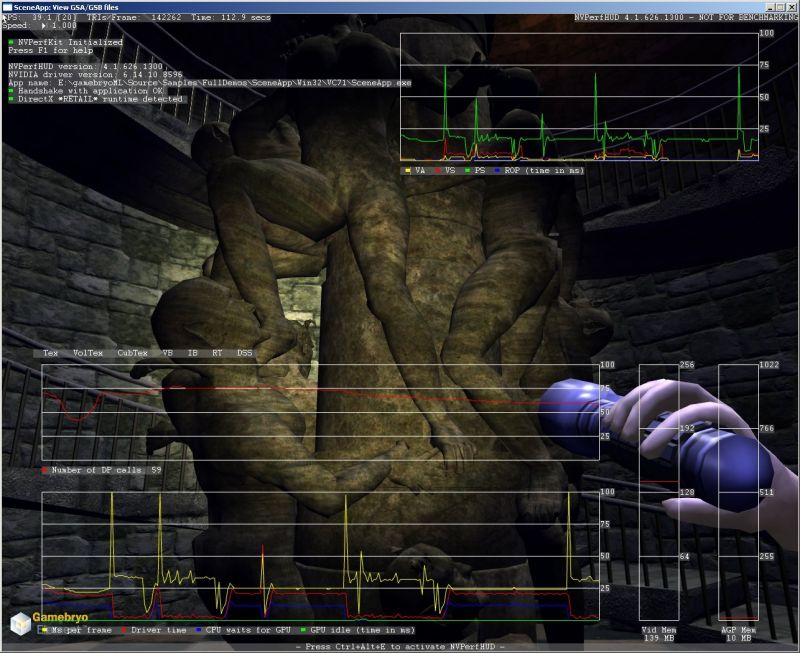Click the 'NVPerfKit Initialized' text
Image resolution: width=800 pixels, height=653 pixels.
[70, 42]
